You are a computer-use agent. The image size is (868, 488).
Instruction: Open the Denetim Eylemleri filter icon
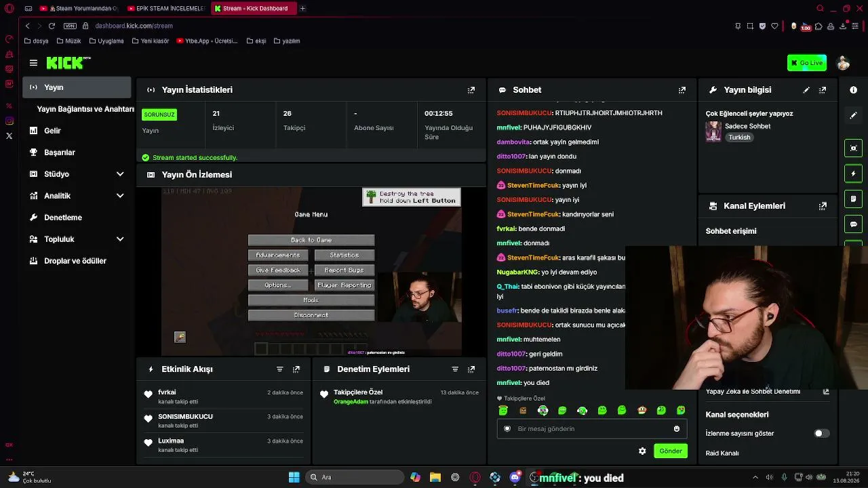[455, 369]
